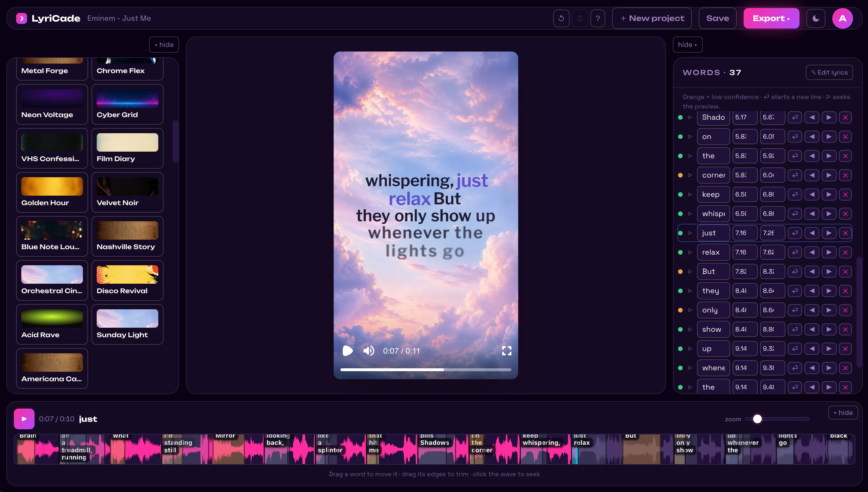Mute the preview volume speaker icon
Viewport: 868px width, 492px height.
pos(369,351)
